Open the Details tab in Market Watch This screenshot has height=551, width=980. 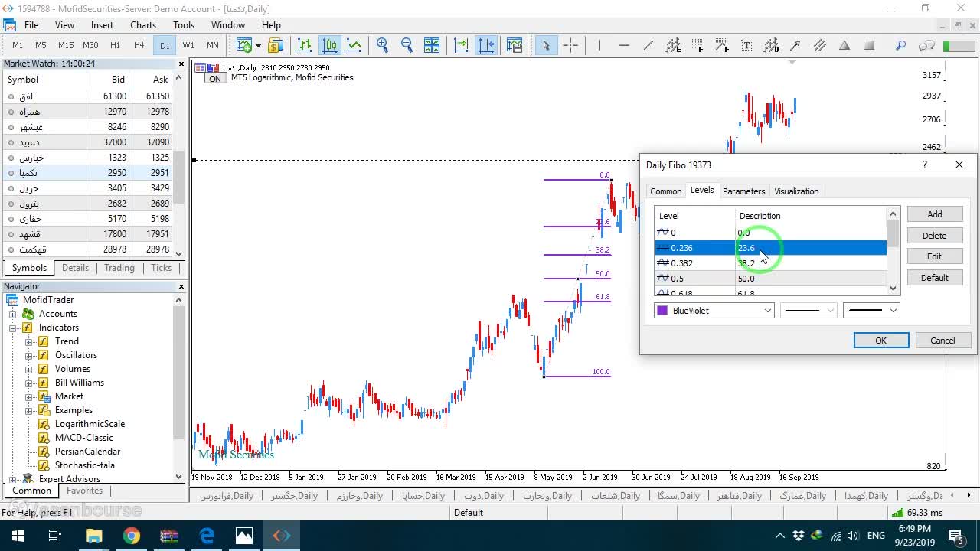pyautogui.click(x=75, y=268)
